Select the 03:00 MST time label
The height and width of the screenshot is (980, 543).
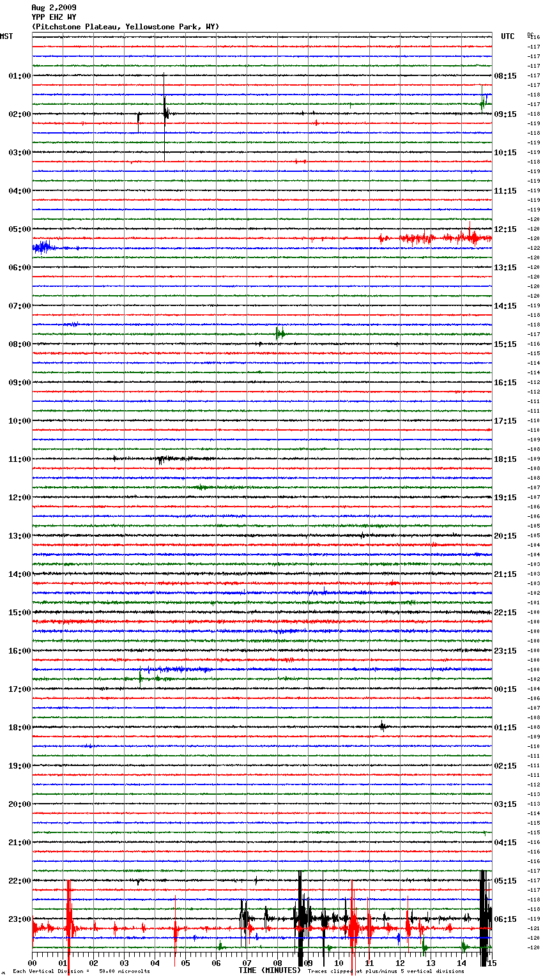[20, 153]
